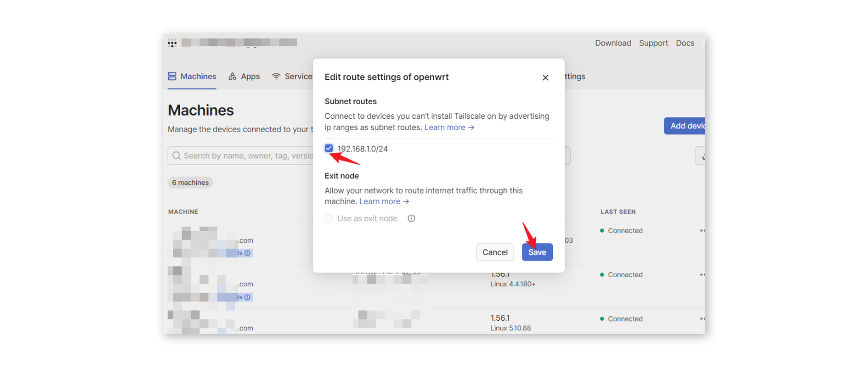This screenshot has width=868, height=368.
Task: Click the Machines tab server icon
Action: point(172,76)
